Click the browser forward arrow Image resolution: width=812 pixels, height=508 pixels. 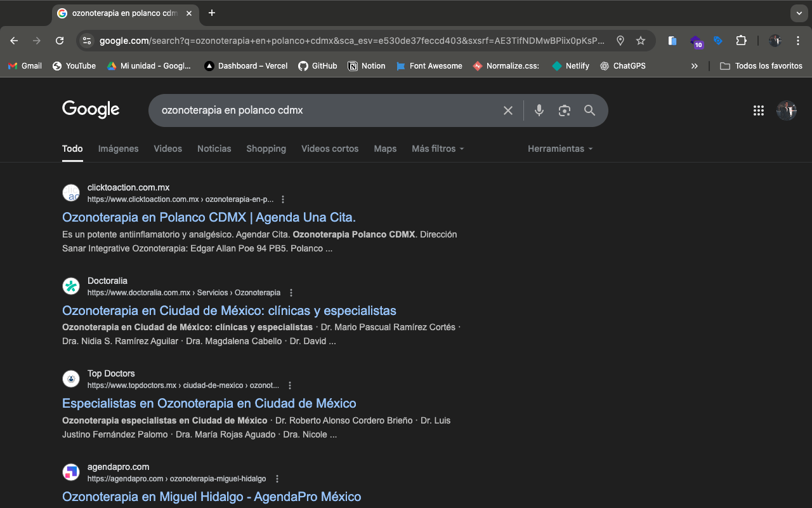click(x=37, y=41)
